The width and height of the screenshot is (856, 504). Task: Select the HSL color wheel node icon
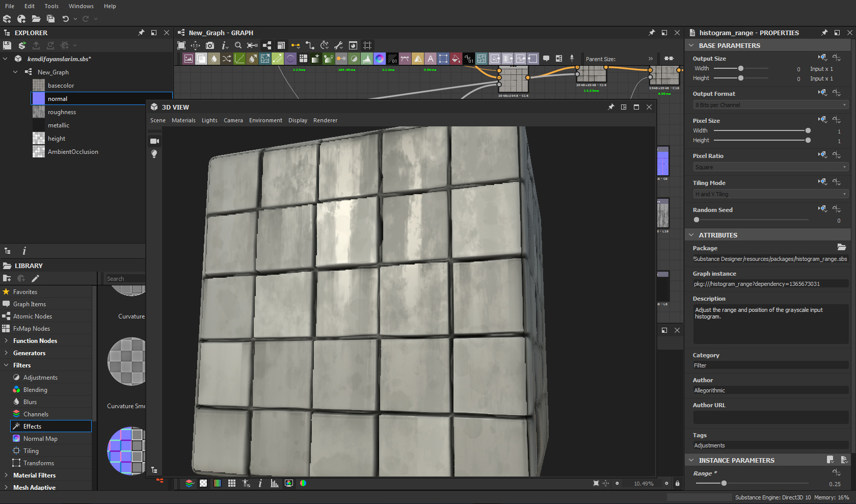coord(380,59)
